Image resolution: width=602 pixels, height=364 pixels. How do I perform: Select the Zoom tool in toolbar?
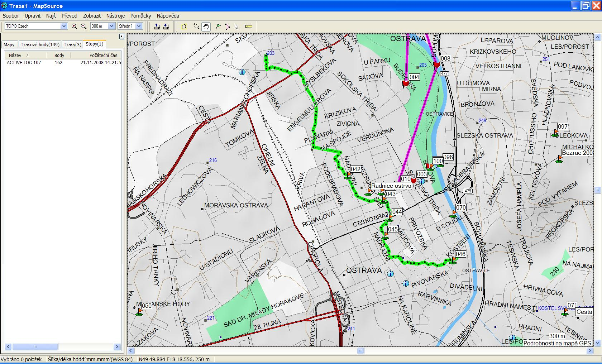click(196, 27)
